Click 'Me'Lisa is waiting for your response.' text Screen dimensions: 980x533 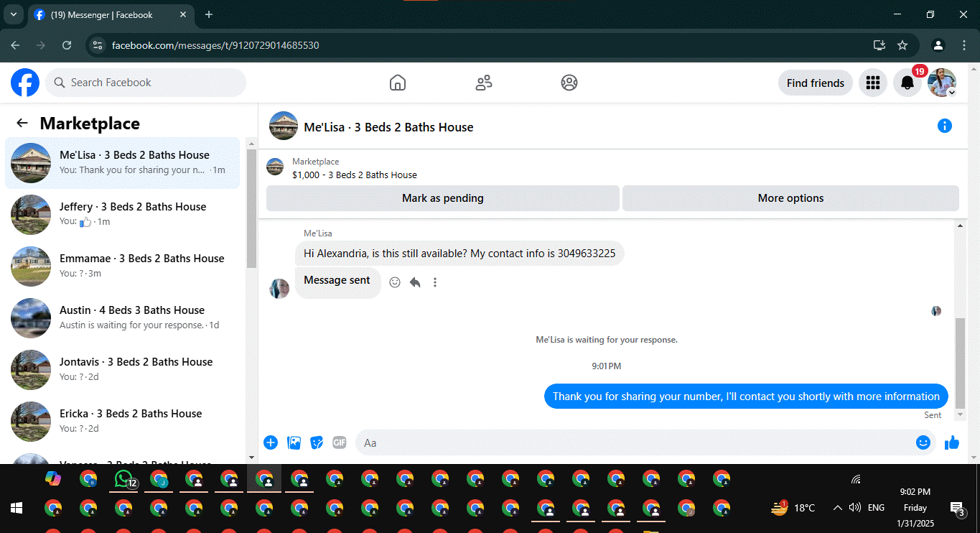[607, 340]
